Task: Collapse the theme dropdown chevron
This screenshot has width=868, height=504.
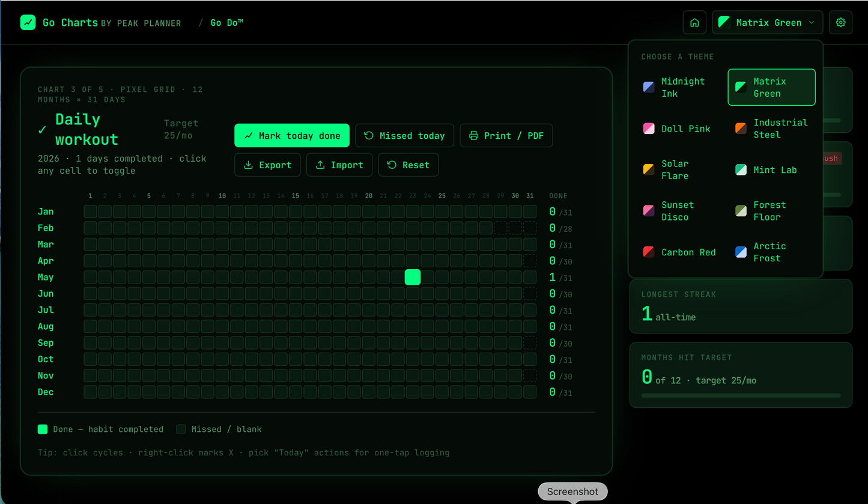Action: pos(812,23)
